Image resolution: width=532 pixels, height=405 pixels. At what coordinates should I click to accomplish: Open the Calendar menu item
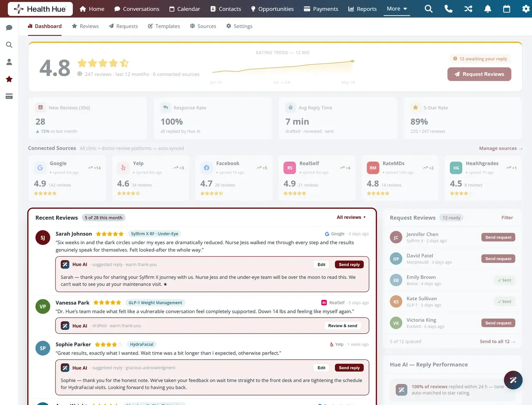point(185,9)
